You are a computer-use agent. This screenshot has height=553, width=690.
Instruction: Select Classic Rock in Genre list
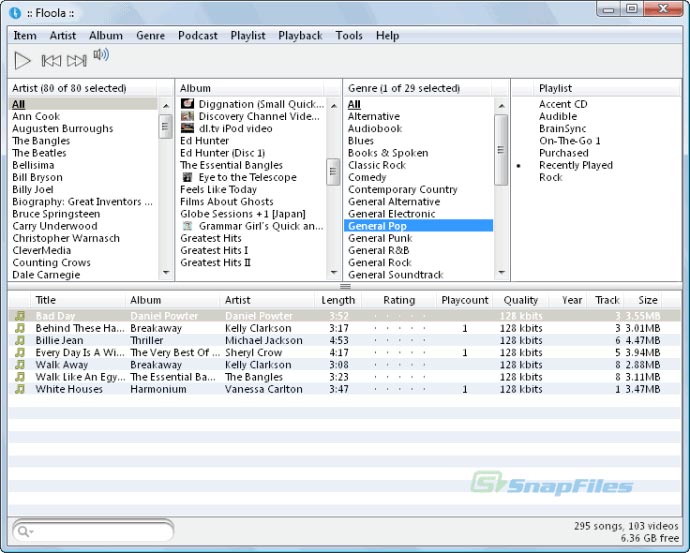(376, 165)
